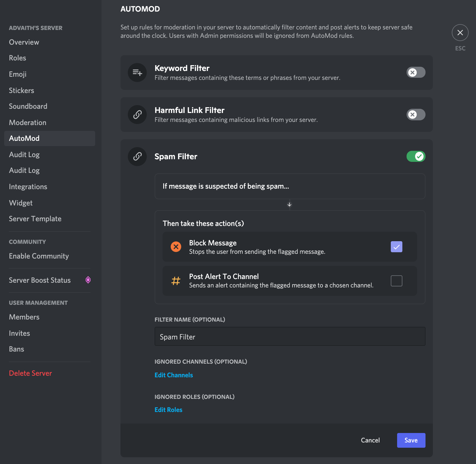Enable the Keyword Filter toggle

416,73
